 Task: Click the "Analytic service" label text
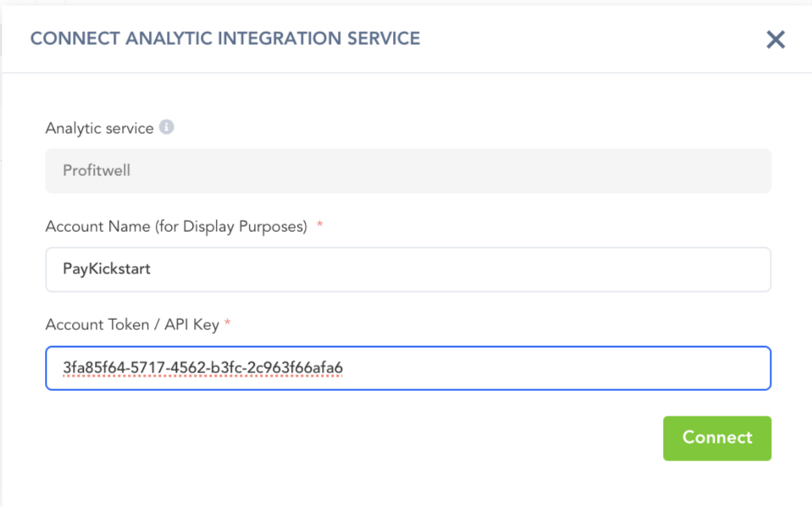click(x=99, y=129)
